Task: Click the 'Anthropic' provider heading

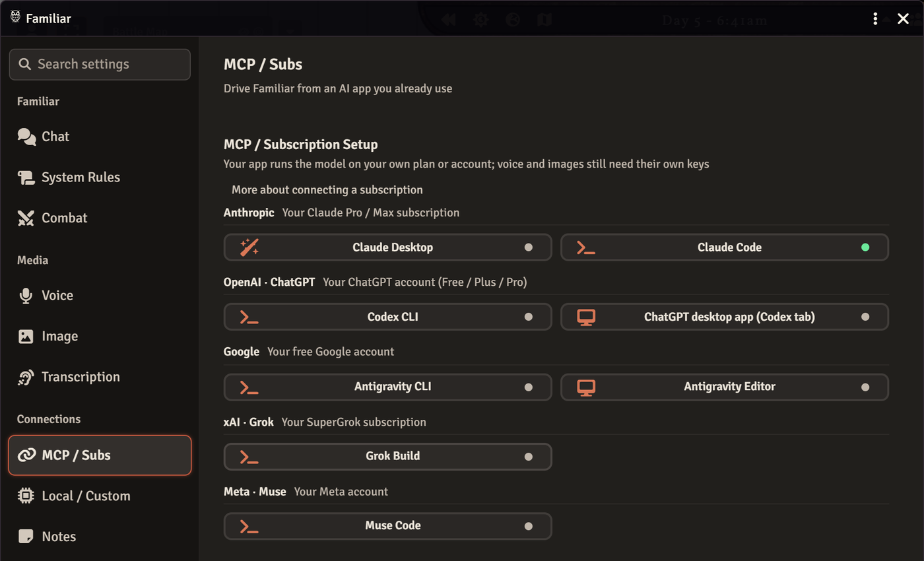Action: click(249, 213)
